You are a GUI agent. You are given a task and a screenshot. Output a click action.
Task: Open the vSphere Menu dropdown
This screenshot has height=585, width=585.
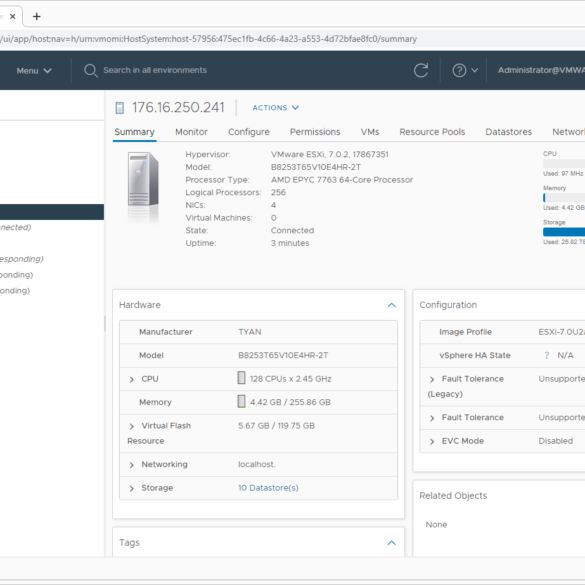pyautogui.click(x=34, y=71)
